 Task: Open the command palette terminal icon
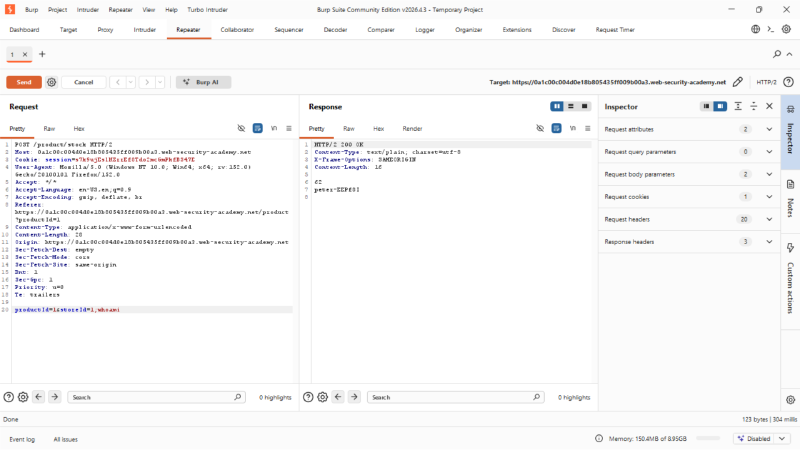pyautogui.click(x=771, y=29)
